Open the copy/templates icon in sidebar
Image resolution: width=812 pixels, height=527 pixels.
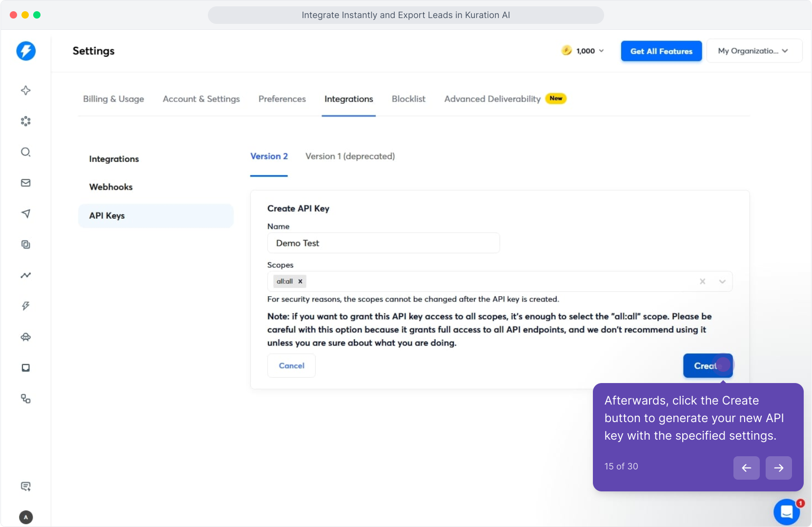pos(26,244)
